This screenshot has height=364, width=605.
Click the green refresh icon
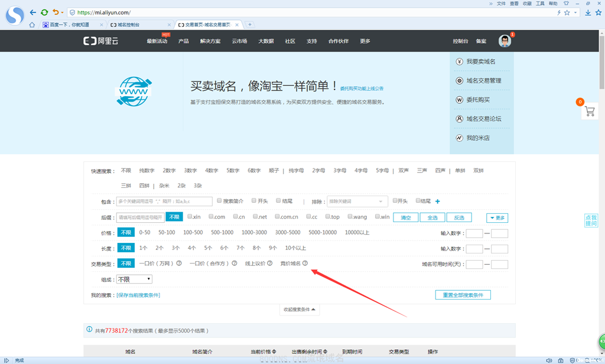44,12
